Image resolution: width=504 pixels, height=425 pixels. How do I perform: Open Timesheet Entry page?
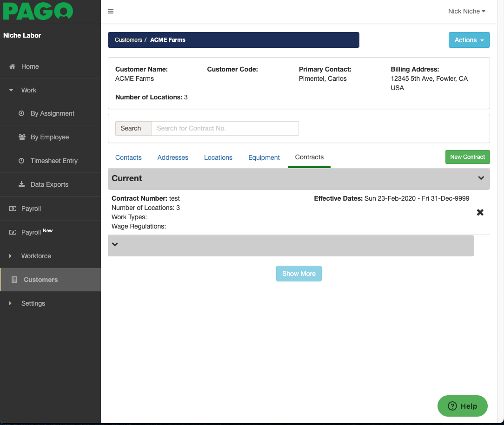(x=54, y=161)
